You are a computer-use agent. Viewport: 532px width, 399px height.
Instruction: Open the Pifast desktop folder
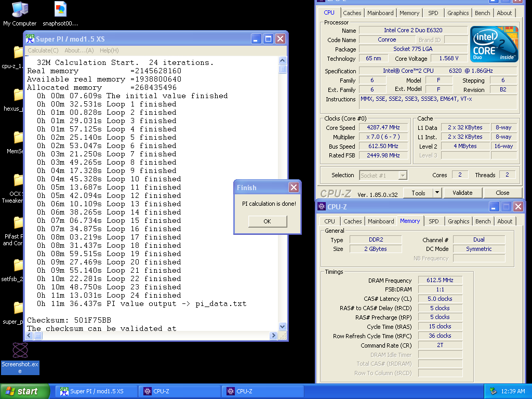click(13, 231)
